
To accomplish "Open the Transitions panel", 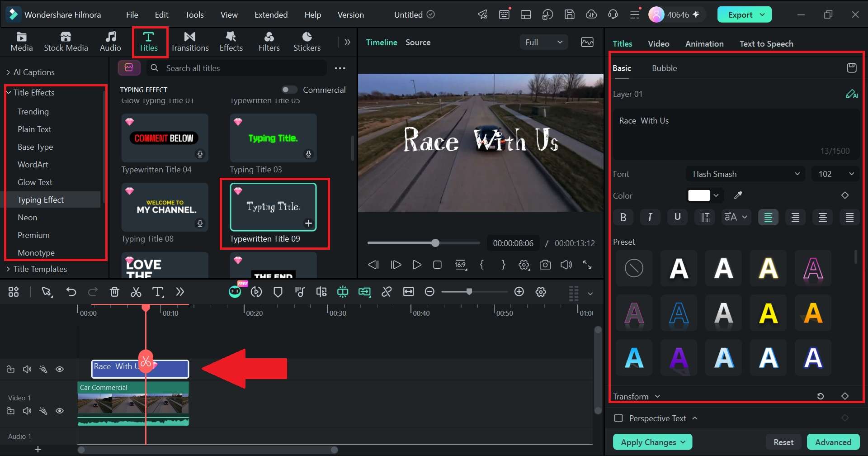I will point(190,42).
